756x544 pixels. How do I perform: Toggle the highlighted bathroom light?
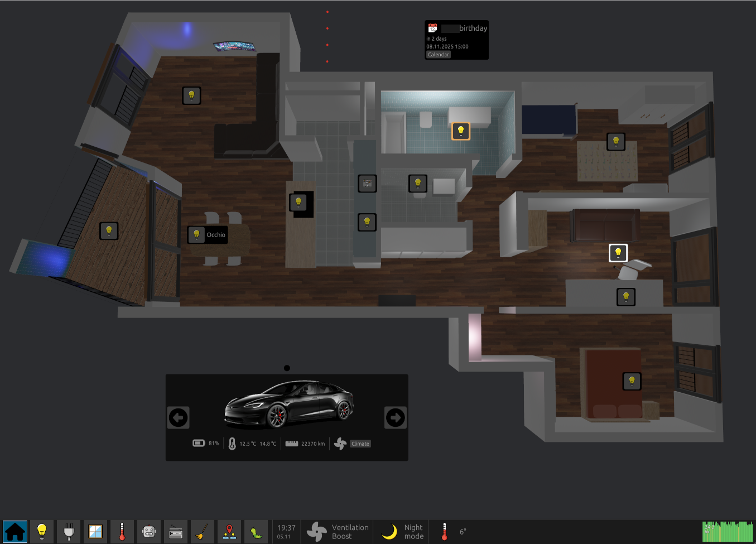pos(460,131)
